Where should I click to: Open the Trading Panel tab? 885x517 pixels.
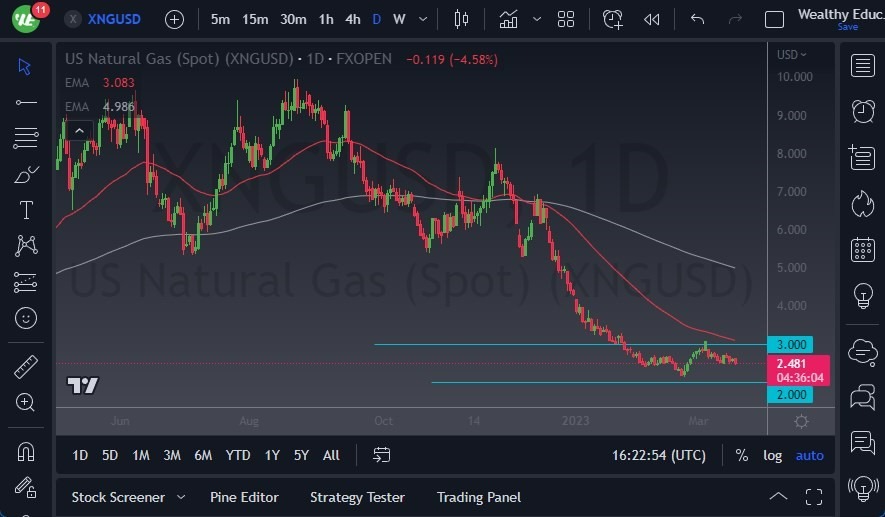click(x=479, y=497)
